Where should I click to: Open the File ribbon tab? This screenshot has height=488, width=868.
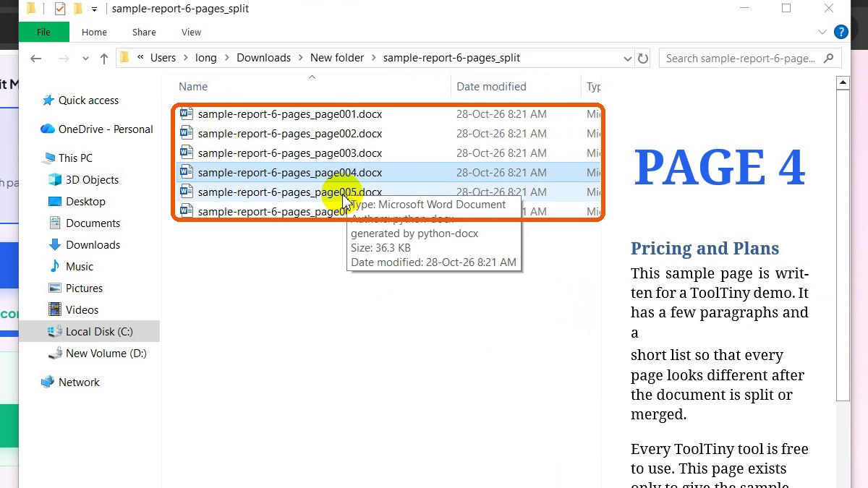pyautogui.click(x=43, y=32)
